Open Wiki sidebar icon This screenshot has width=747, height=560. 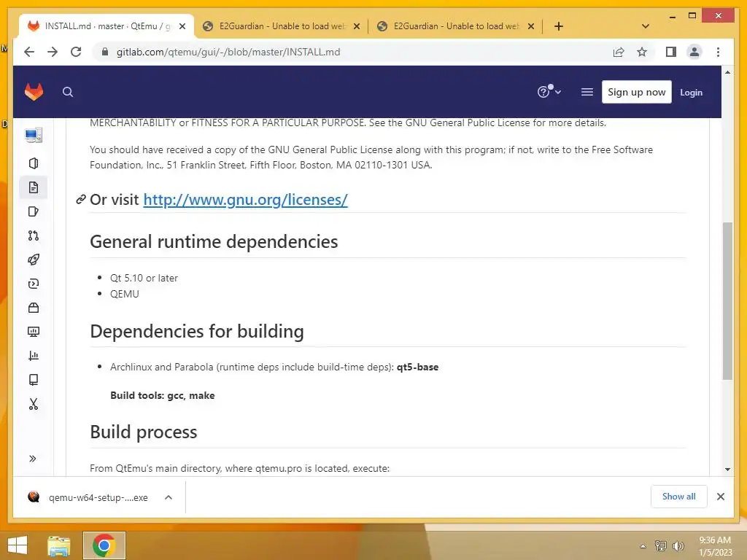click(x=34, y=379)
